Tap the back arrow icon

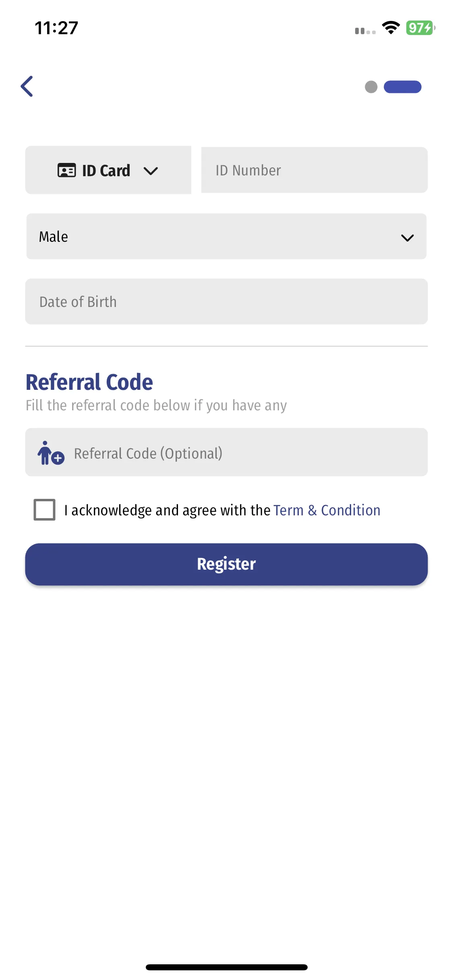click(27, 86)
